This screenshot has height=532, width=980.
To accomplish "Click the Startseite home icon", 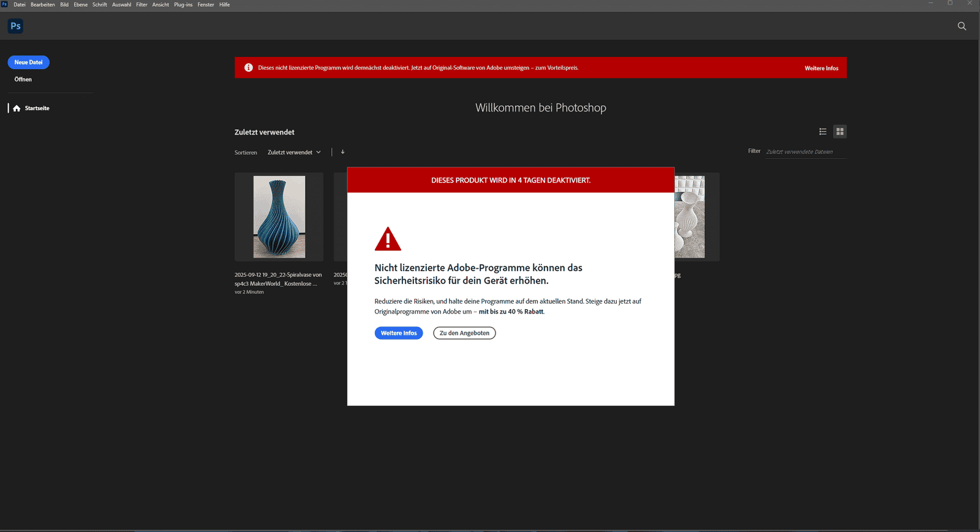I will (x=17, y=108).
